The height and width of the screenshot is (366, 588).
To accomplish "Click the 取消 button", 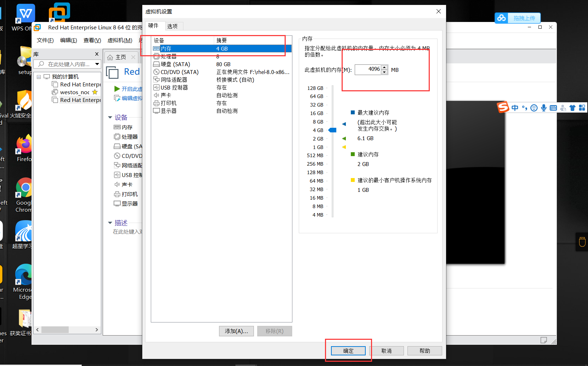I will [x=387, y=351].
